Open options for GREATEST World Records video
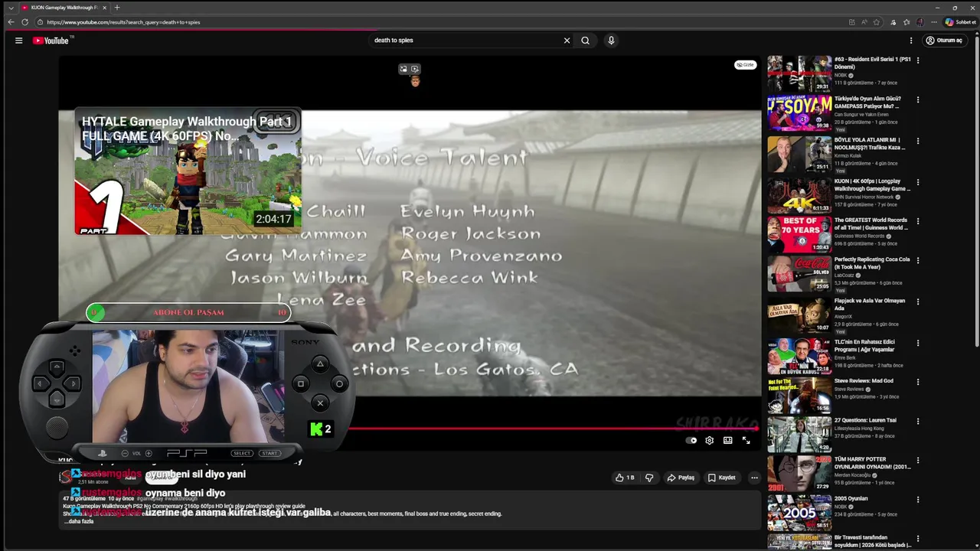The image size is (980, 551). coord(918,221)
